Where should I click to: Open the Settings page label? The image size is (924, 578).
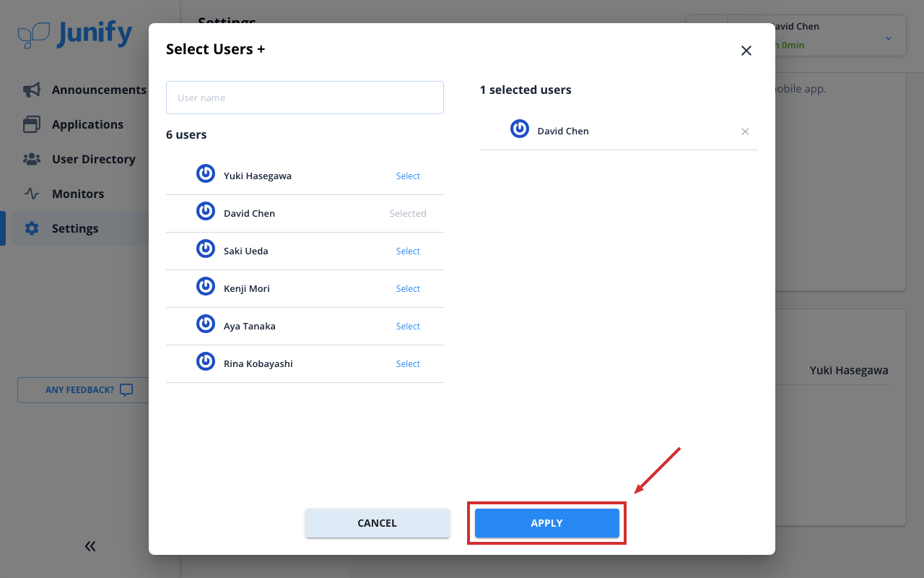pos(75,228)
